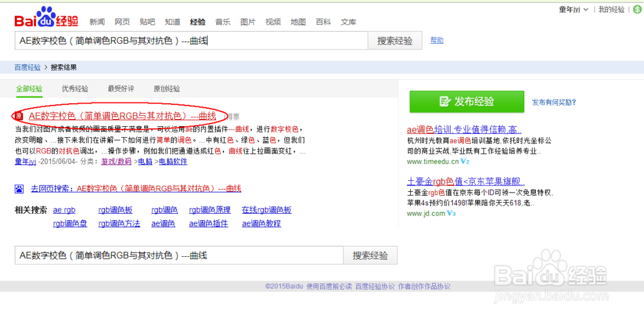The width and height of the screenshot is (644, 318).
Task: Click related search rgb调色
Action: pos(165,210)
